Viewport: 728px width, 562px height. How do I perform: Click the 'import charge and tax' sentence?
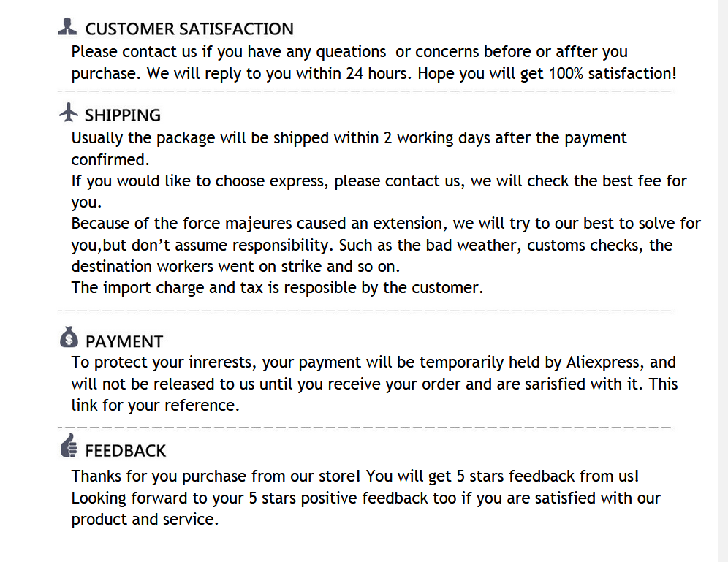(277, 288)
